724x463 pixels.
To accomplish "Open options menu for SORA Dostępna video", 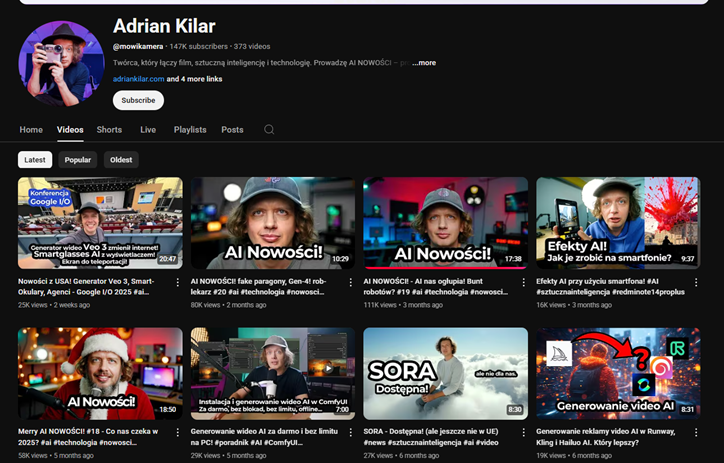I will pyautogui.click(x=523, y=433).
